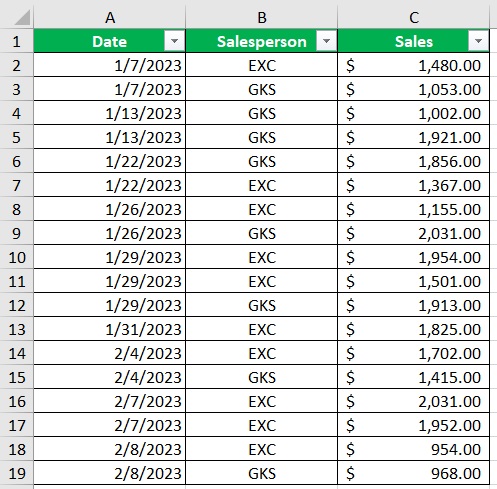Select column A header
This screenshot has width=497, height=489.
click(x=110, y=17)
